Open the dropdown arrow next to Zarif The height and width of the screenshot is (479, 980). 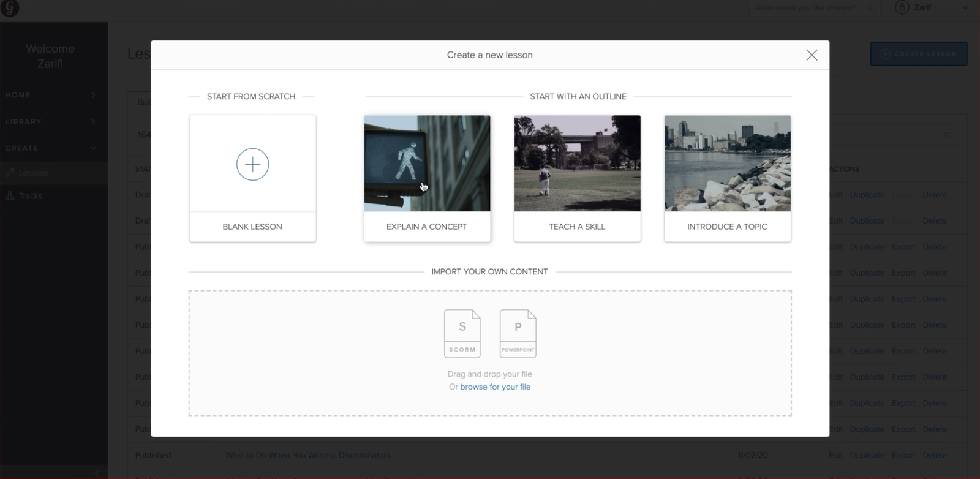pos(965,7)
